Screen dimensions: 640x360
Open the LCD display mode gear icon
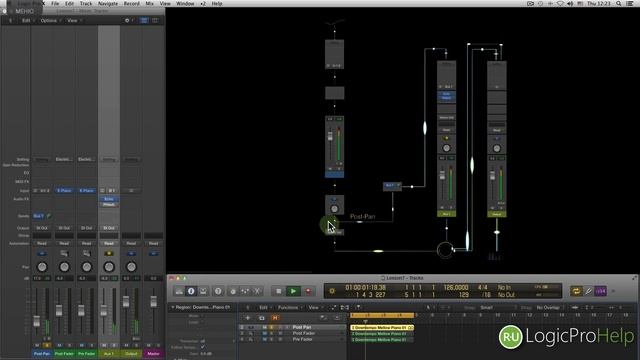[332, 291]
